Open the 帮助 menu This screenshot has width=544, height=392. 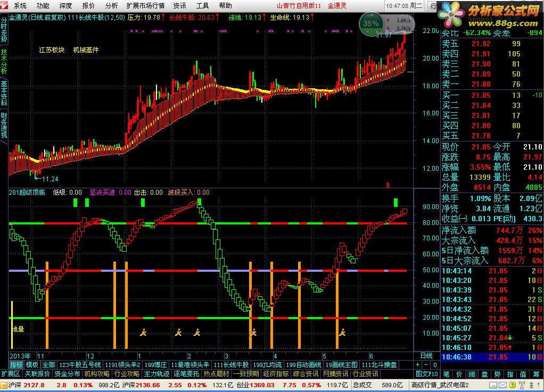tap(225, 5)
